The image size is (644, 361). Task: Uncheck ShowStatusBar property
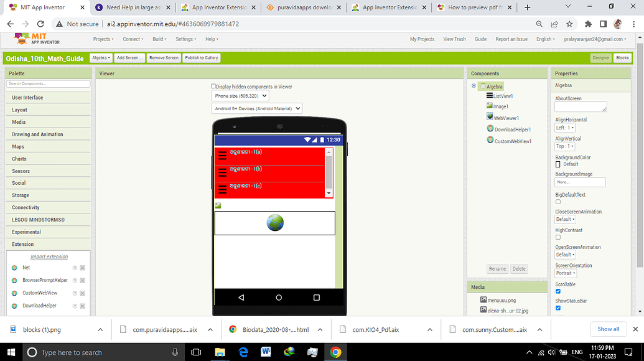[x=557, y=307]
